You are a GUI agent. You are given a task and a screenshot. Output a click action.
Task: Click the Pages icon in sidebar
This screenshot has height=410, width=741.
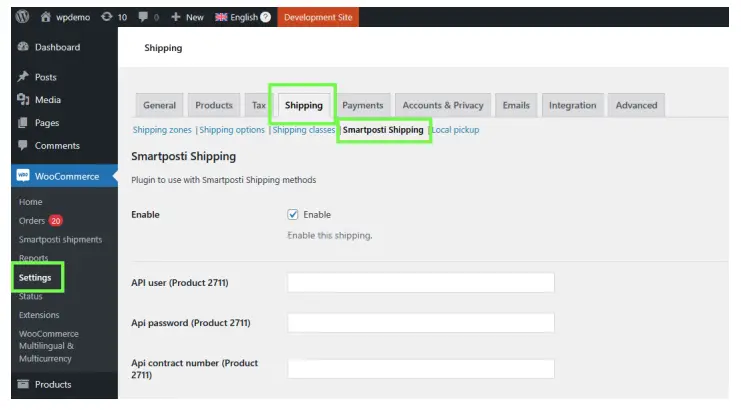point(23,122)
